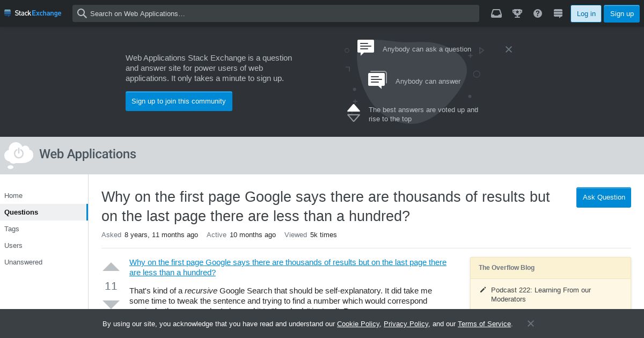Open Users in left sidebar
Image resolution: width=644 pixels, height=338 pixels.
tap(13, 246)
